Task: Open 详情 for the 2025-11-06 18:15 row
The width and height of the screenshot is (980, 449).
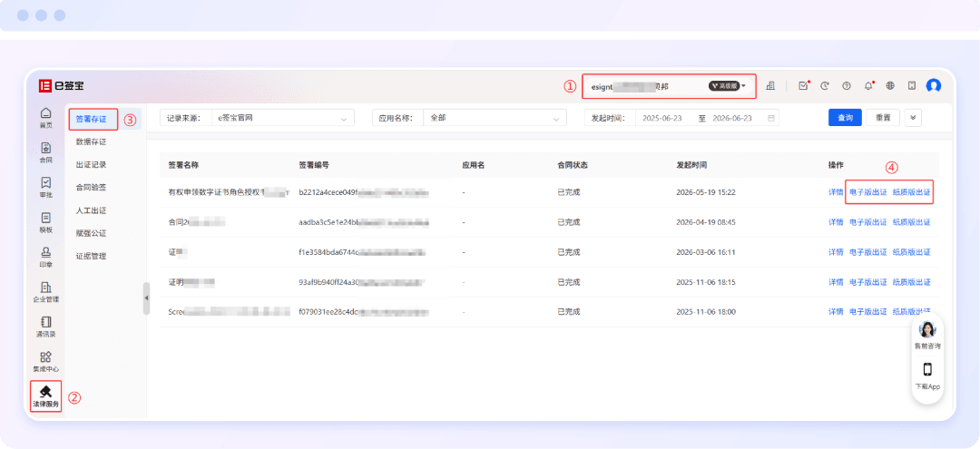Action: pyautogui.click(x=836, y=282)
